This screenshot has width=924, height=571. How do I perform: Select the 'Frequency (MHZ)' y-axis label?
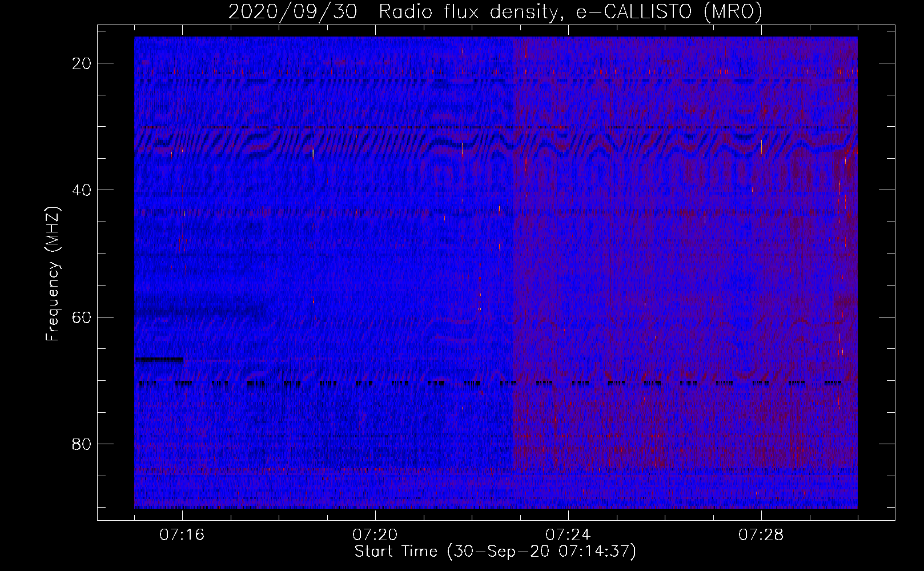point(53,274)
